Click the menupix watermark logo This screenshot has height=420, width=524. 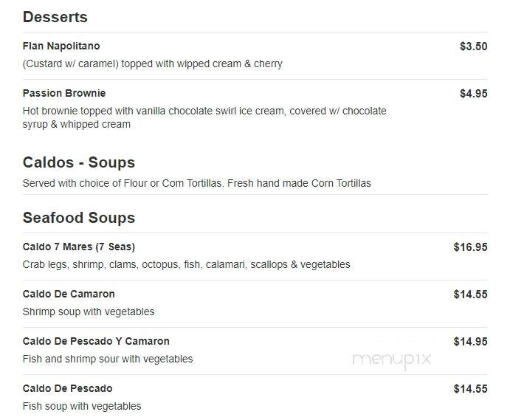[x=392, y=359]
